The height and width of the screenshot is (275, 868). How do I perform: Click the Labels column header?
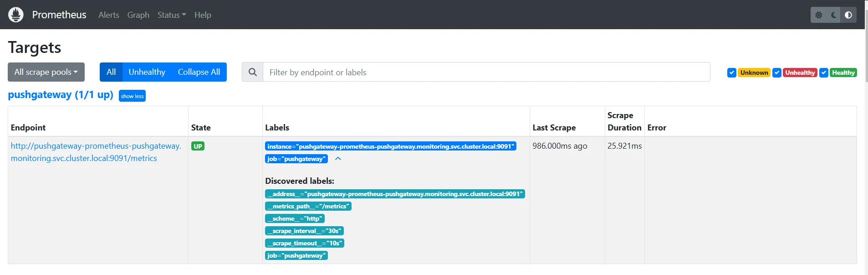[x=277, y=128]
